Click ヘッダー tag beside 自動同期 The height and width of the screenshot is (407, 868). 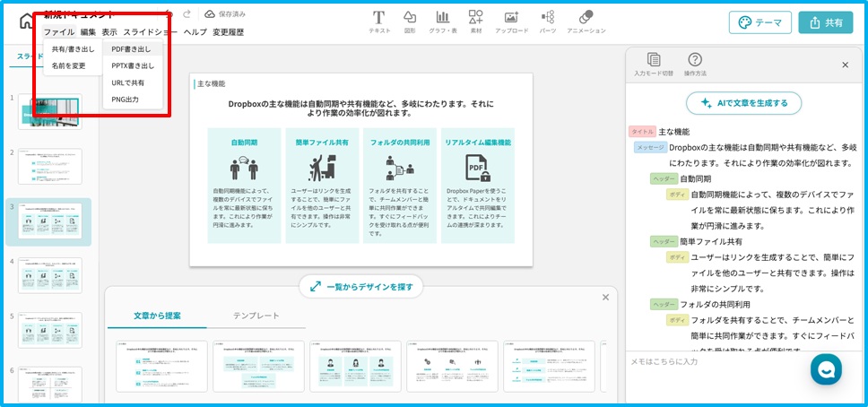(664, 179)
